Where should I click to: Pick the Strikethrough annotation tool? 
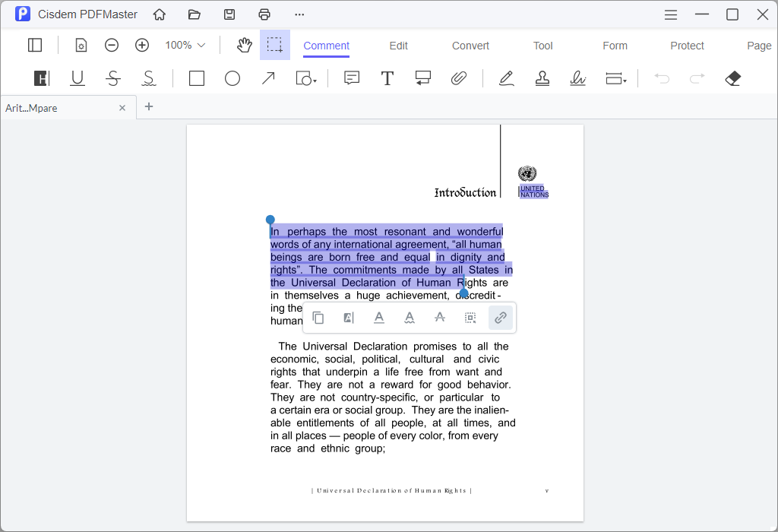pos(112,78)
